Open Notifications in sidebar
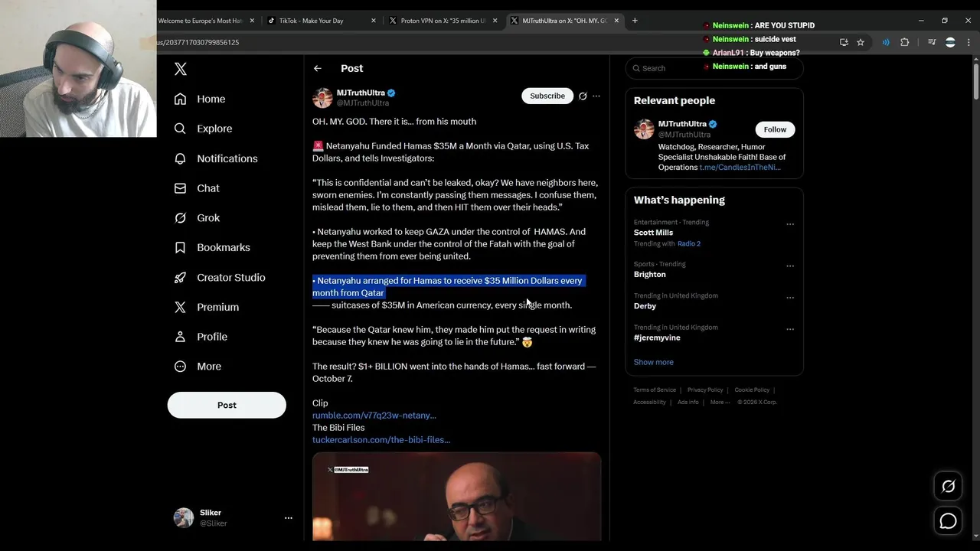The height and width of the screenshot is (551, 980). pyautogui.click(x=215, y=158)
